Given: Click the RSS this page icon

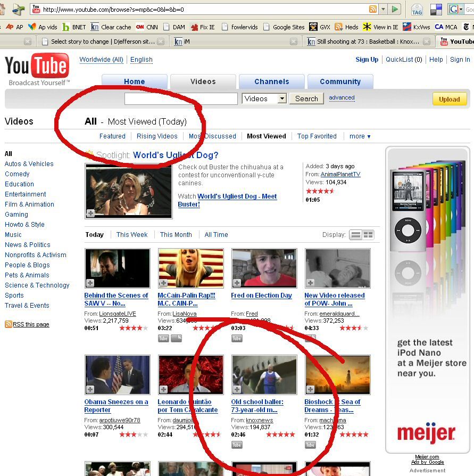Looking at the screenshot, I should 8,324.
